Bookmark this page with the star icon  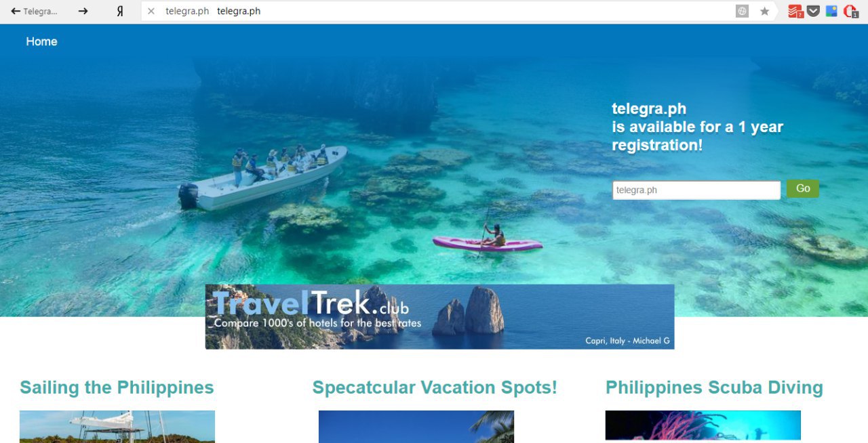click(x=765, y=11)
